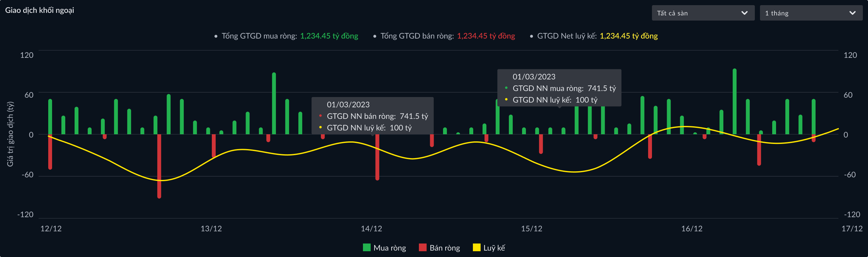Click the 'Tổng GTGD mua ròng' green value

click(x=329, y=36)
